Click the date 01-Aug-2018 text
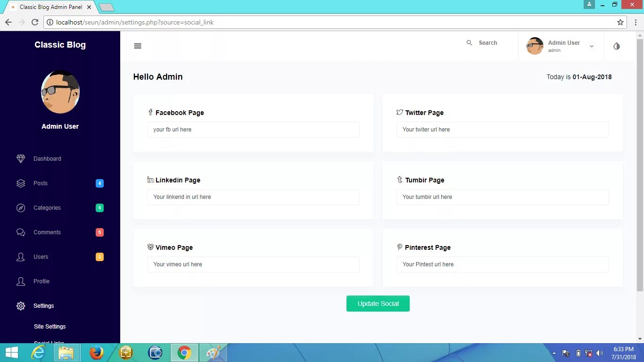 [x=592, y=77]
